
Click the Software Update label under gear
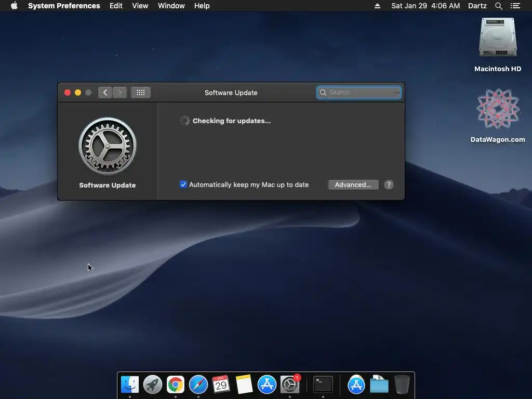(x=108, y=185)
